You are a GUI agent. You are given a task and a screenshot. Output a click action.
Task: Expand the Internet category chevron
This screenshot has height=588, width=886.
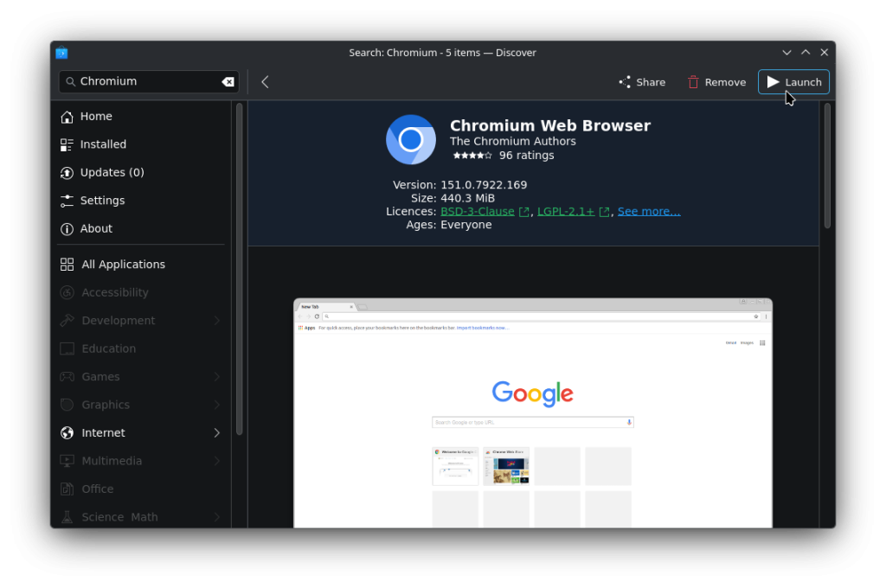click(x=217, y=433)
